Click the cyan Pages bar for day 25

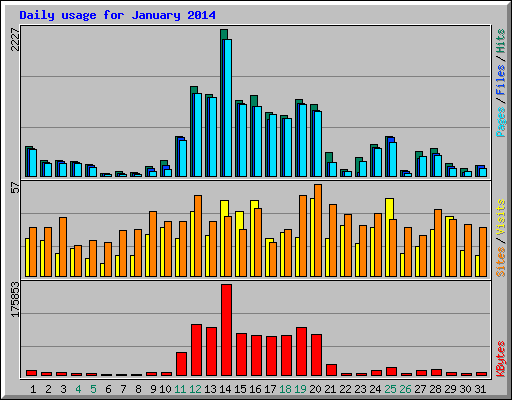(393, 159)
